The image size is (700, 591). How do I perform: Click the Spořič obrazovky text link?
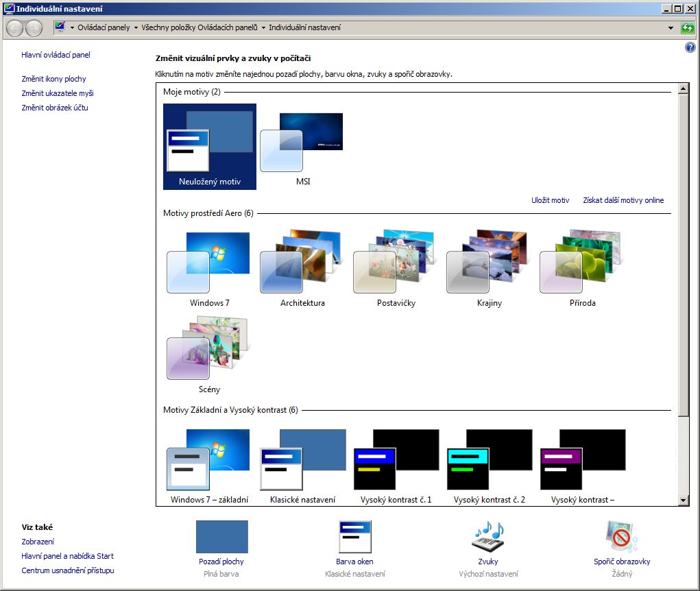click(622, 562)
